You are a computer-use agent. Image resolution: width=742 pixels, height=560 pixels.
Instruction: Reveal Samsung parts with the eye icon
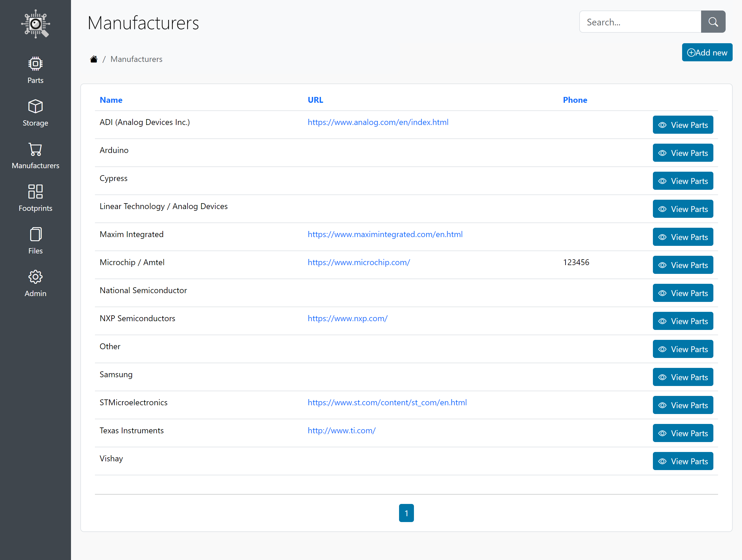pyautogui.click(x=663, y=377)
